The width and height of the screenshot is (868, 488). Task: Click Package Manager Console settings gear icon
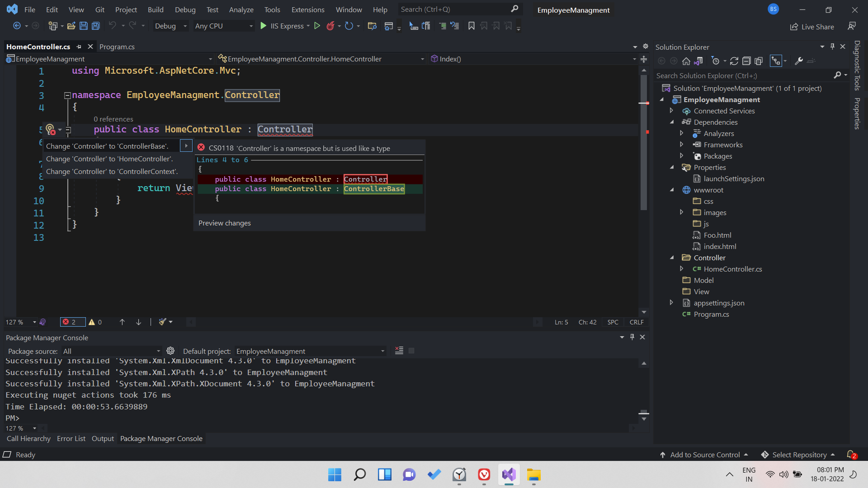[x=170, y=351]
